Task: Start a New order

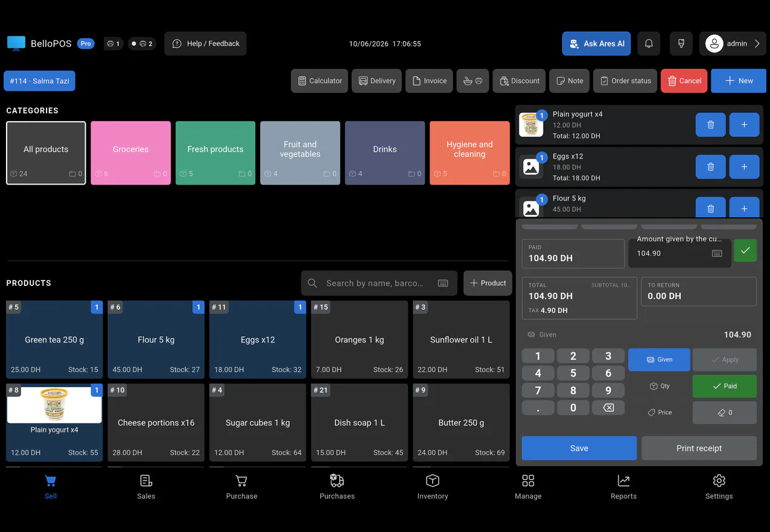Action: (x=739, y=81)
